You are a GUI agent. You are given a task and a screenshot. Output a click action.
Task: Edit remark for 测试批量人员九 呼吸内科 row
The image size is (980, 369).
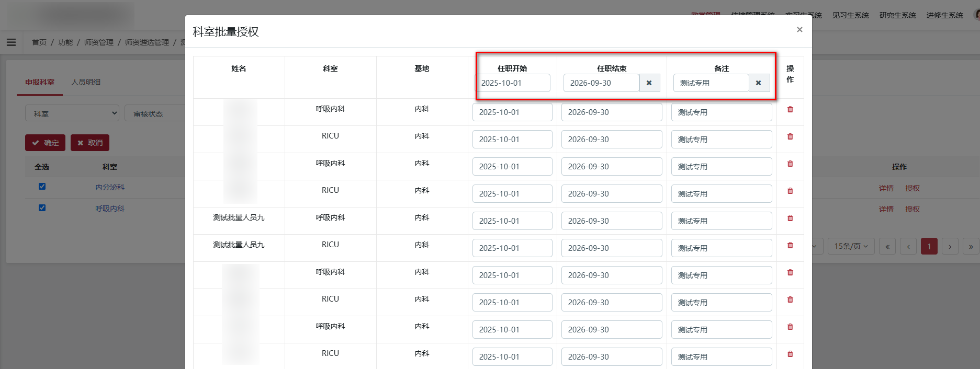[722, 221]
